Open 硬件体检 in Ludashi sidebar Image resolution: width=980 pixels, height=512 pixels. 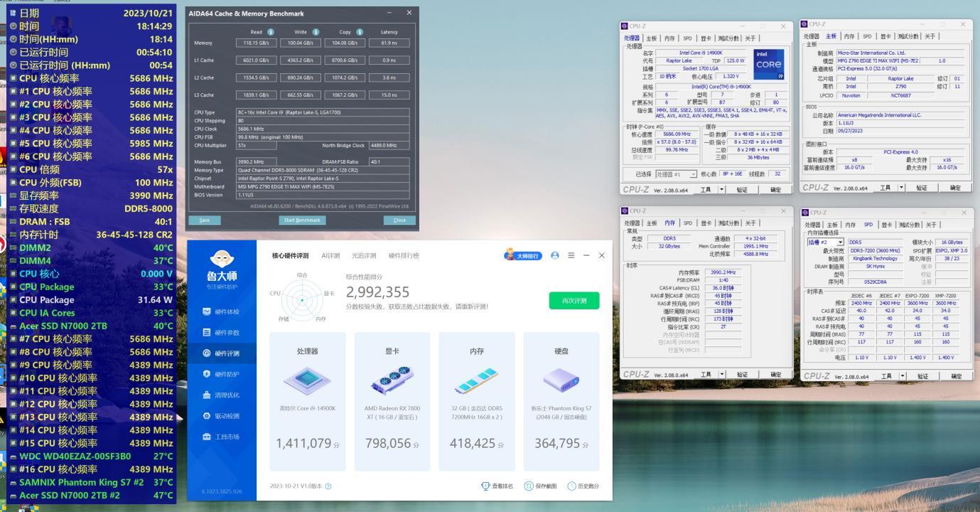(221, 311)
